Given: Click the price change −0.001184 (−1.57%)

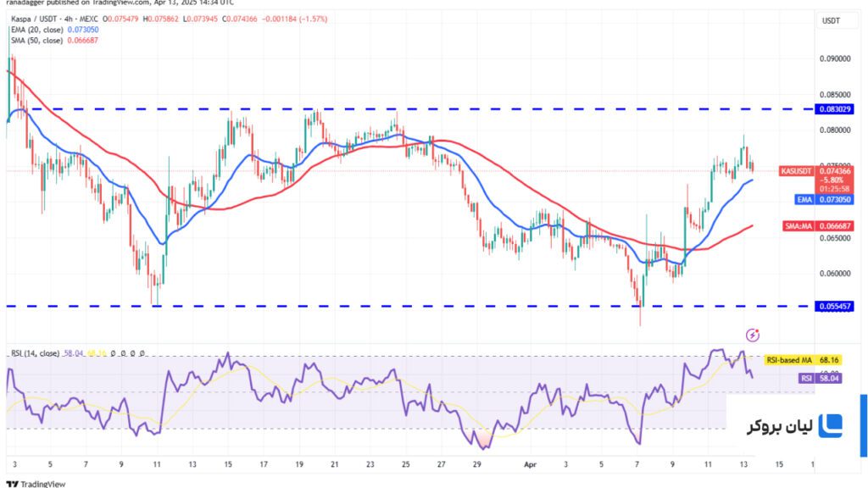Looking at the screenshot, I should click(294, 19).
